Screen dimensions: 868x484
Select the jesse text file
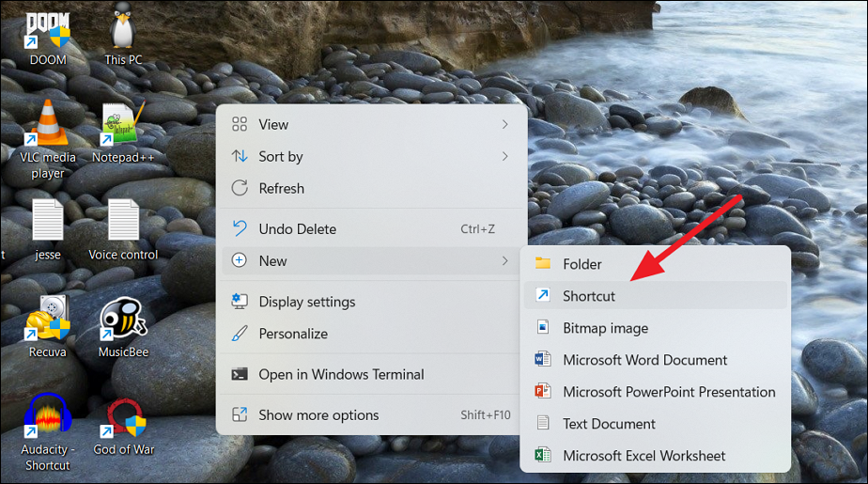coord(47,222)
